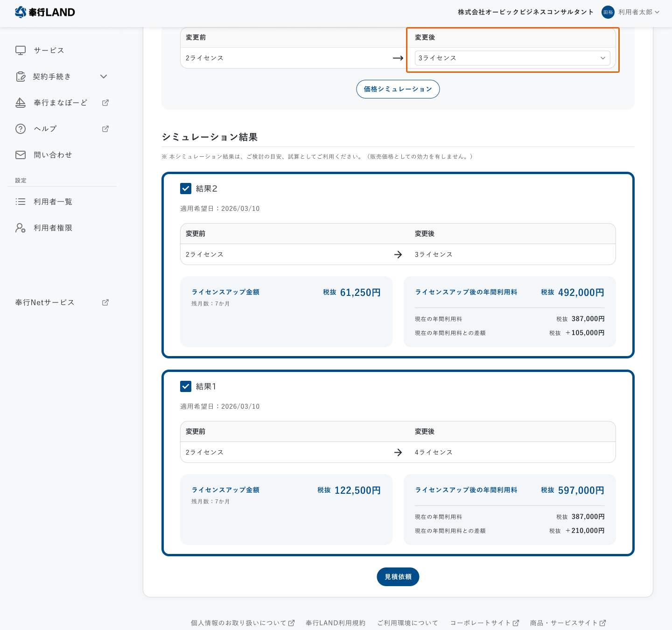Click the 価格シミュレーション button
The width and height of the screenshot is (672, 630).
pyautogui.click(x=398, y=89)
